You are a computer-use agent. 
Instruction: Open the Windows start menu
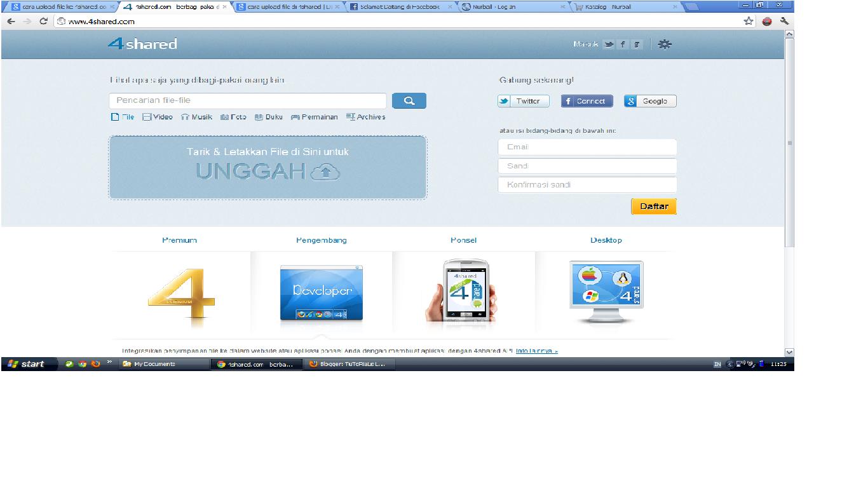click(28, 364)
